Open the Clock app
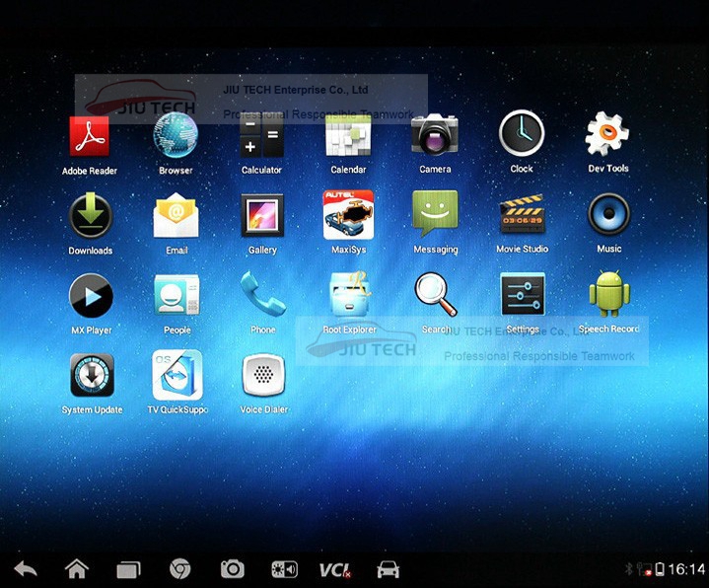The height and width of the screenshot is (588, 709). 522,133
